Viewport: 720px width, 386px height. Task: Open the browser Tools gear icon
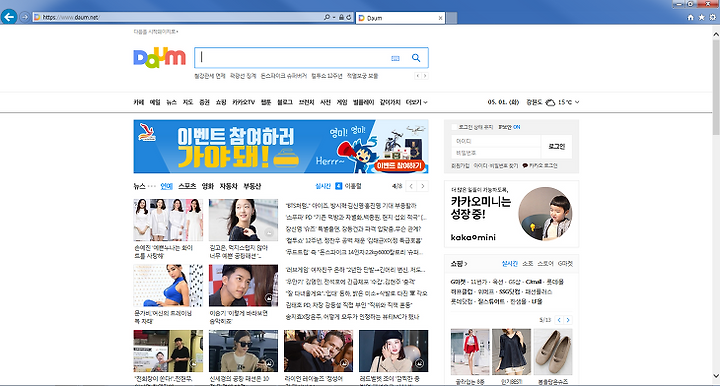point(713,17)
